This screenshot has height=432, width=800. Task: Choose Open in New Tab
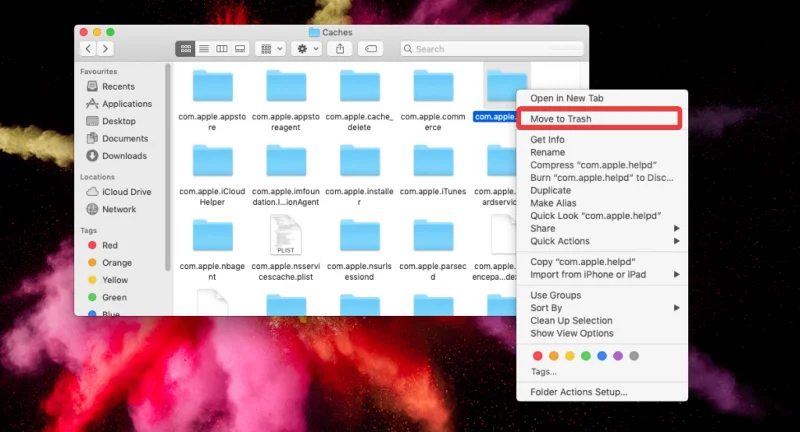tap(602, 98)
